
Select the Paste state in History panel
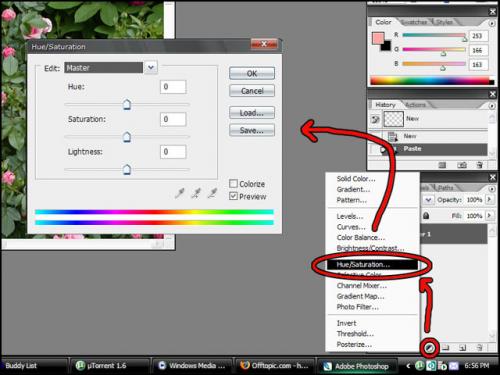pyautogui.click(x=428, y=149)
